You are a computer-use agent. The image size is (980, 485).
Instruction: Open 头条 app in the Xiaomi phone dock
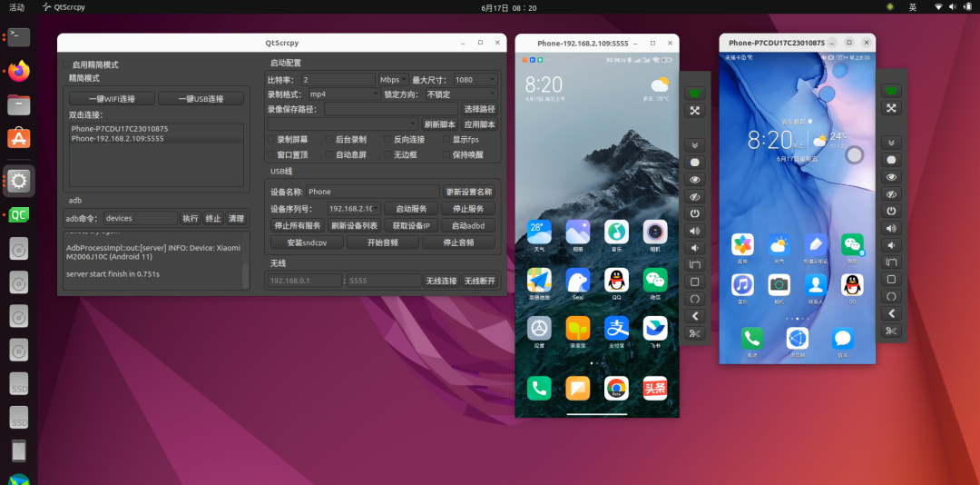655,388
